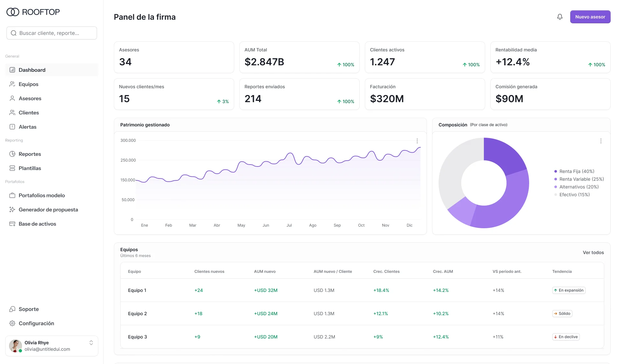This screenshot has height=364, width=621.
Task: Click the Portafolios modelo briefcase icon
Action: 12,195
